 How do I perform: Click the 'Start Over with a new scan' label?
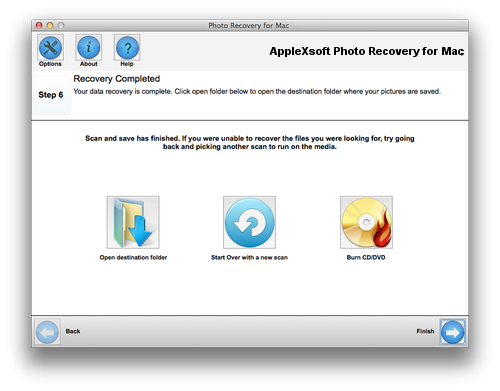249,257
